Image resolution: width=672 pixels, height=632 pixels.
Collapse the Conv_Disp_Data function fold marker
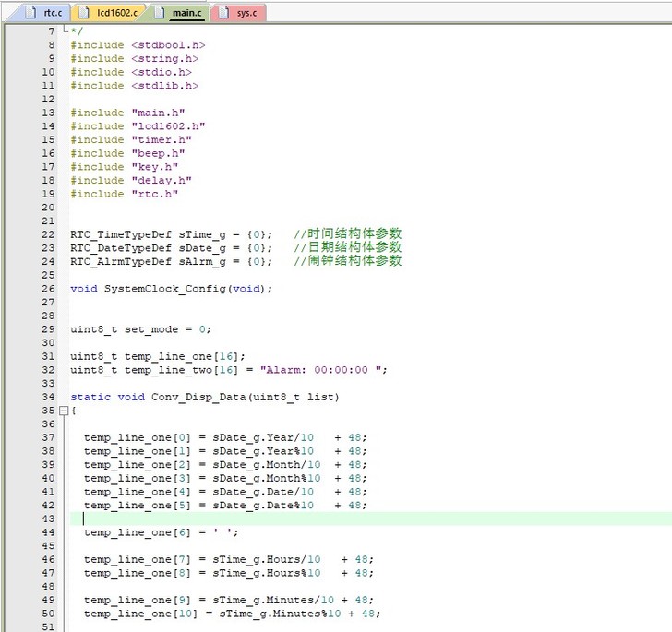(x=64, y=411)
